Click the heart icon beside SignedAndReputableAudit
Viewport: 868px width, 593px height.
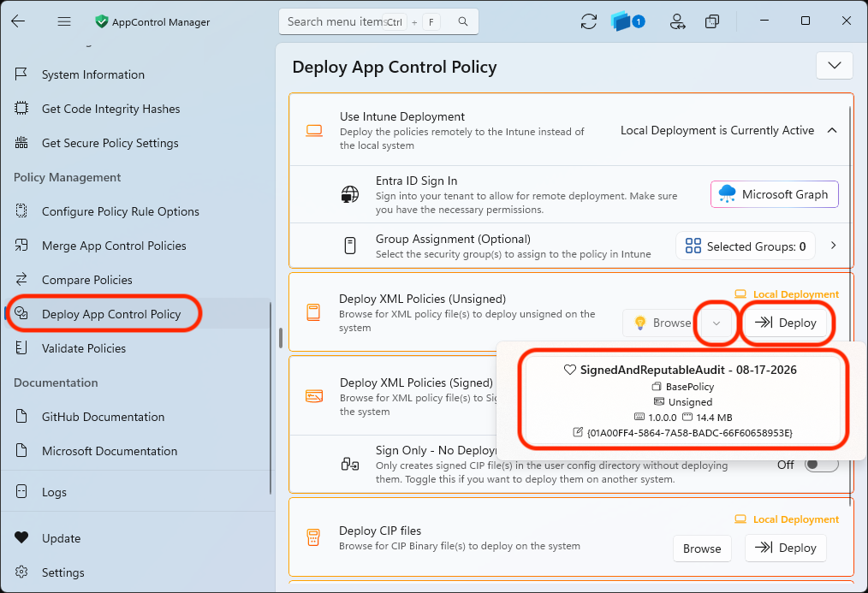(569, 370)
